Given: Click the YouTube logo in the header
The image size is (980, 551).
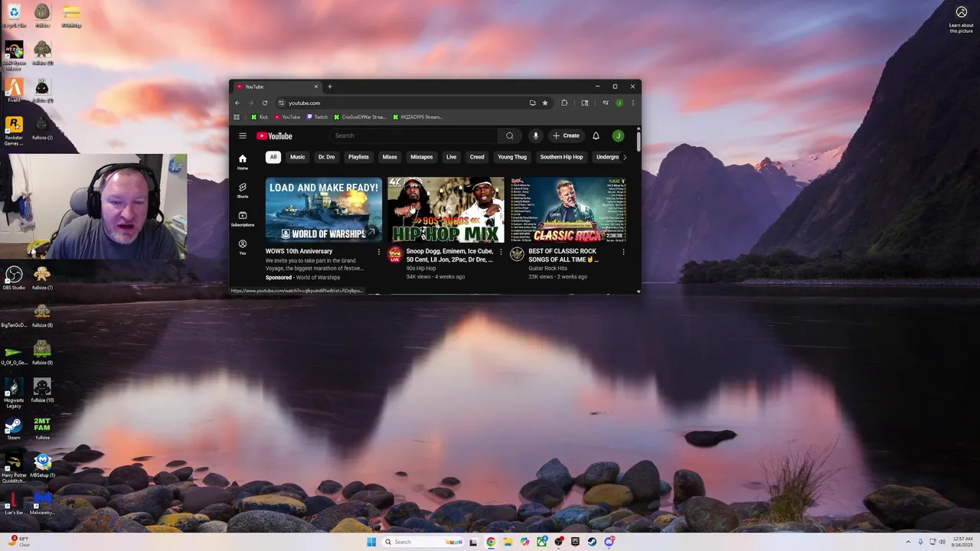Looking at the screenshot, I should 274,136.
